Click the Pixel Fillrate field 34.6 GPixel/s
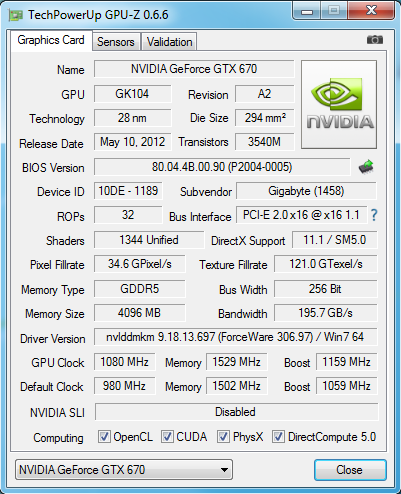 pos(140,264)
